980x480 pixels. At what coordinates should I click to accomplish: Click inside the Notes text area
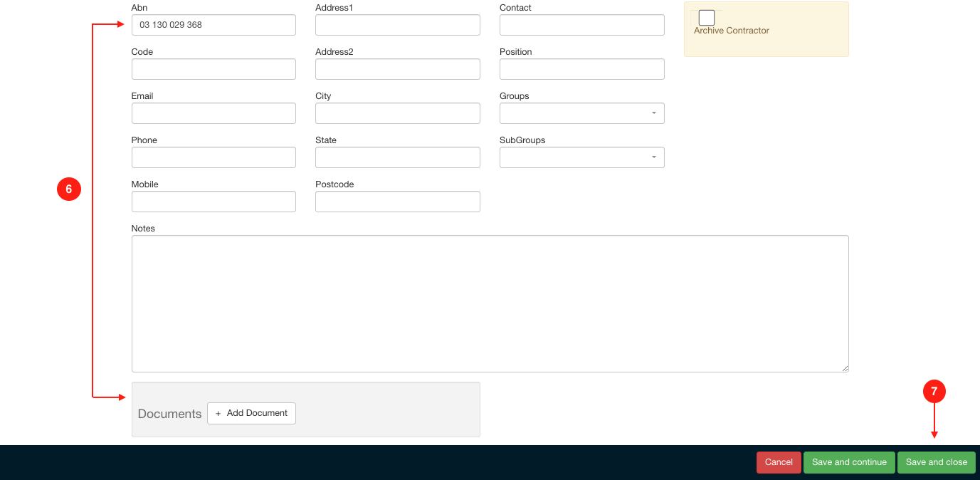pyautogui.click(x=490, y=303)
